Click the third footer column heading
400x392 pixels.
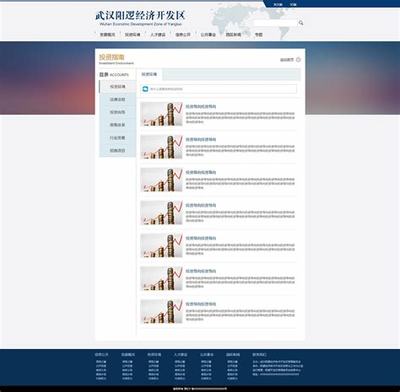[x=154, y=354]
